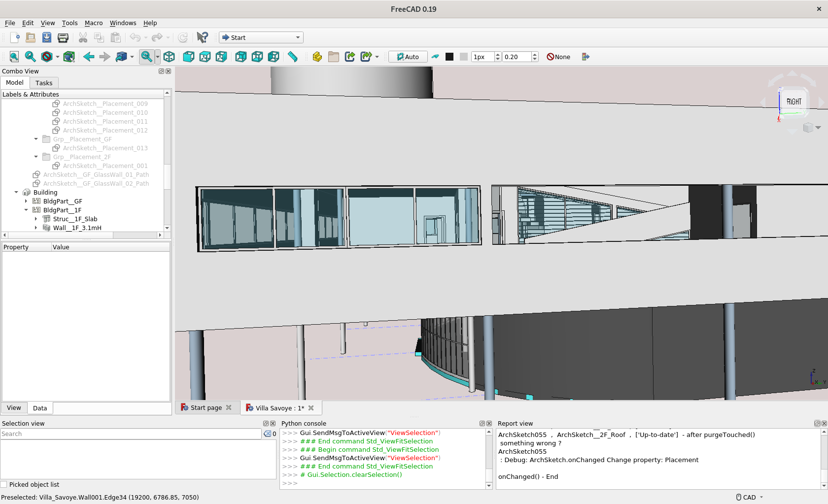Click the Draw Style icon
This screenshot has width=828, height=504.
[x=47, y=57]
